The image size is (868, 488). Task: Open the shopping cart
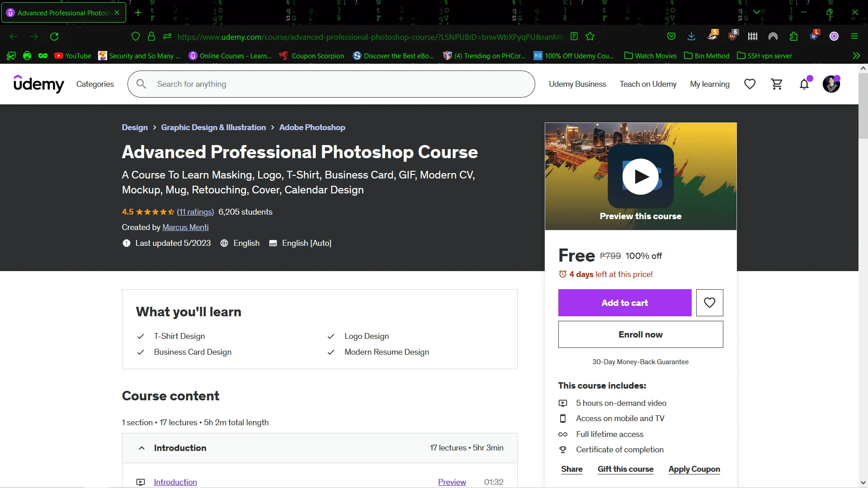777,84
